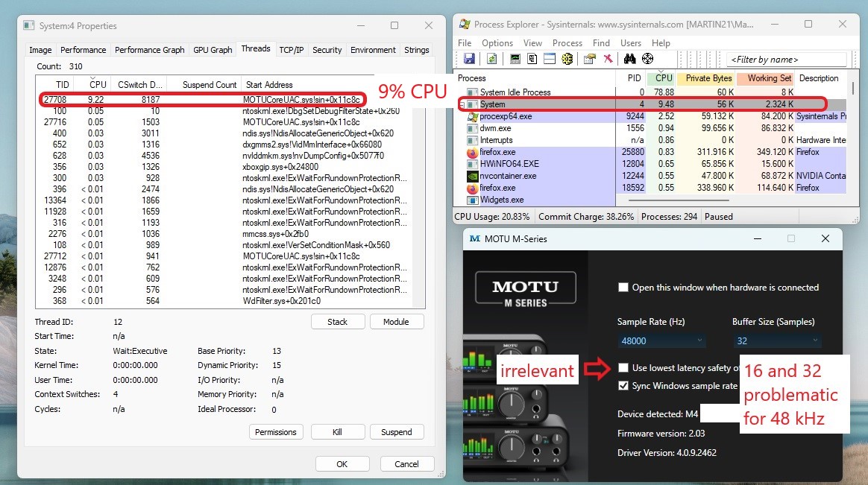The image size is (868, 485).
Task: Click the binoculars Find Handle icon
Action: 629,59
